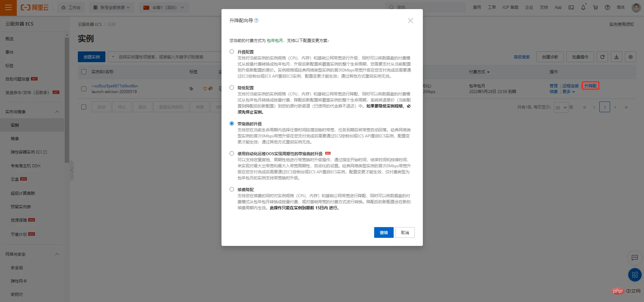Viewport: 644px width, 302px height.
Task: Click the search magnifier icon
Action: [391, 7]
